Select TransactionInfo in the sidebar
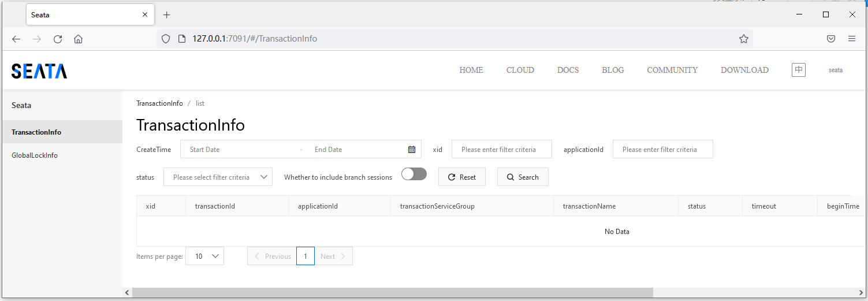This screenshot has width=868, height=301. 62,132
